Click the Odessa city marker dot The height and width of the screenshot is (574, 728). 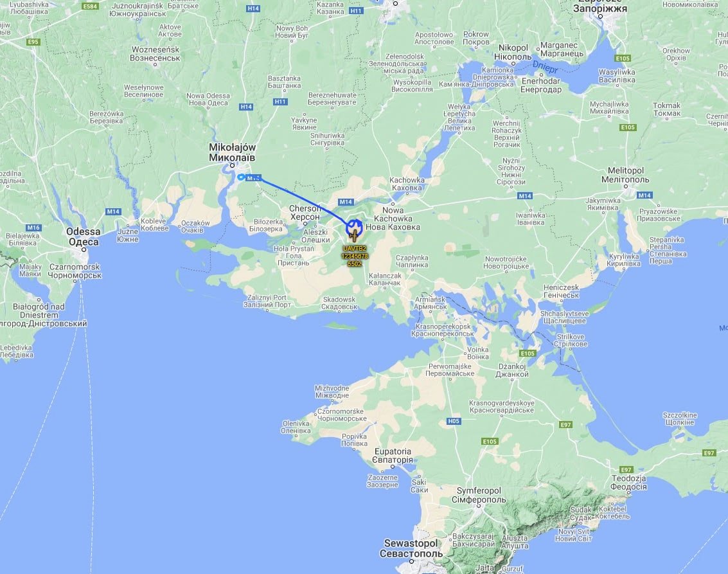pos(84,250)
